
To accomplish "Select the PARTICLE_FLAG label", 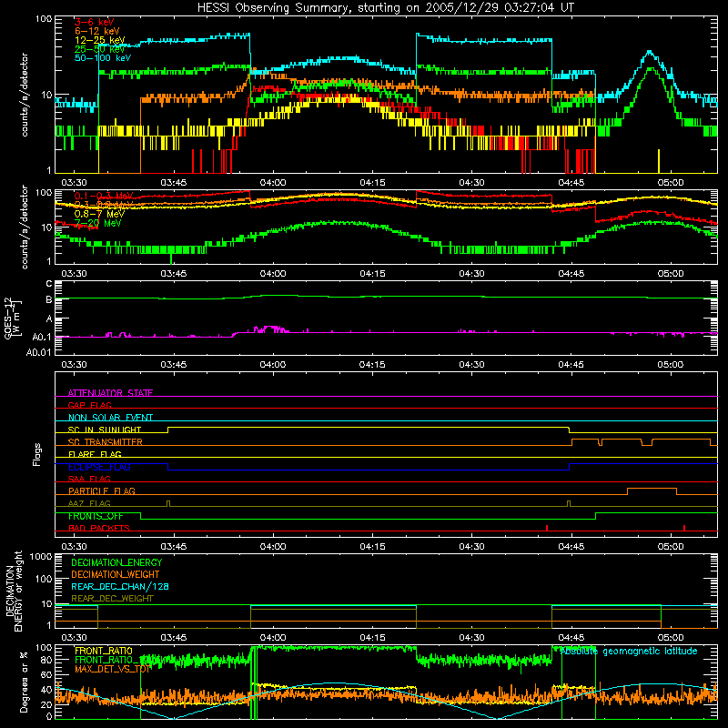I will (102, 490).
